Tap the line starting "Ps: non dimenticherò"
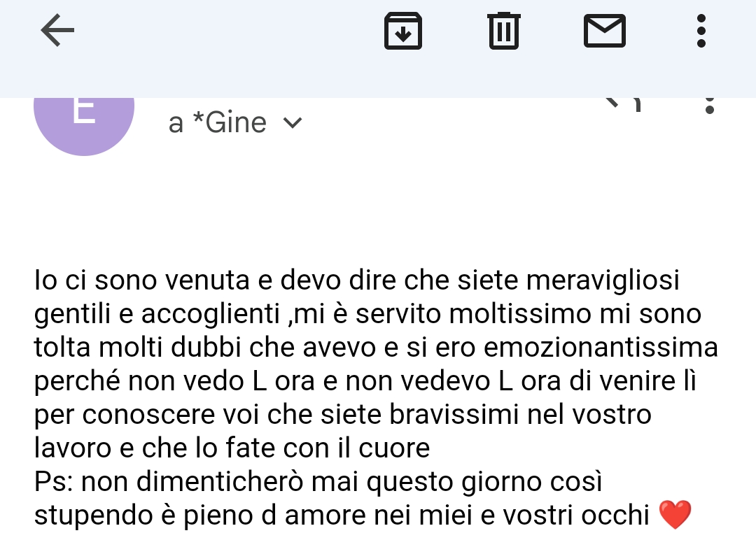Viewport: 756px width, 533px height. pyautogui.click(x=318, y=481)
